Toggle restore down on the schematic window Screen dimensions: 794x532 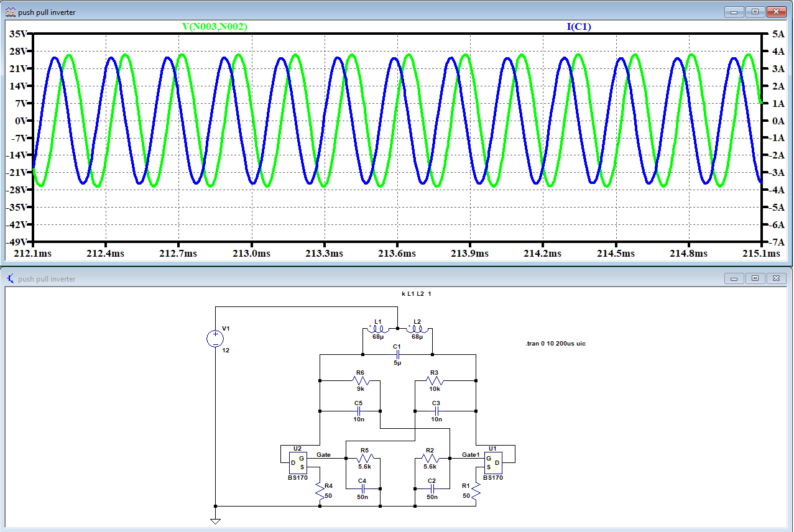(x=754, y=278)
